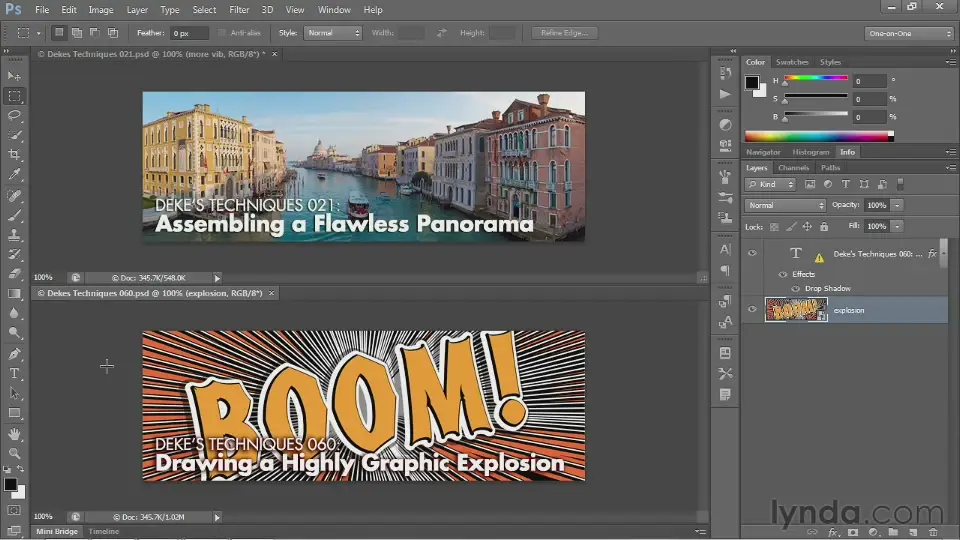
Task: Open the Filter menu
Action: (x=239, y=10)
